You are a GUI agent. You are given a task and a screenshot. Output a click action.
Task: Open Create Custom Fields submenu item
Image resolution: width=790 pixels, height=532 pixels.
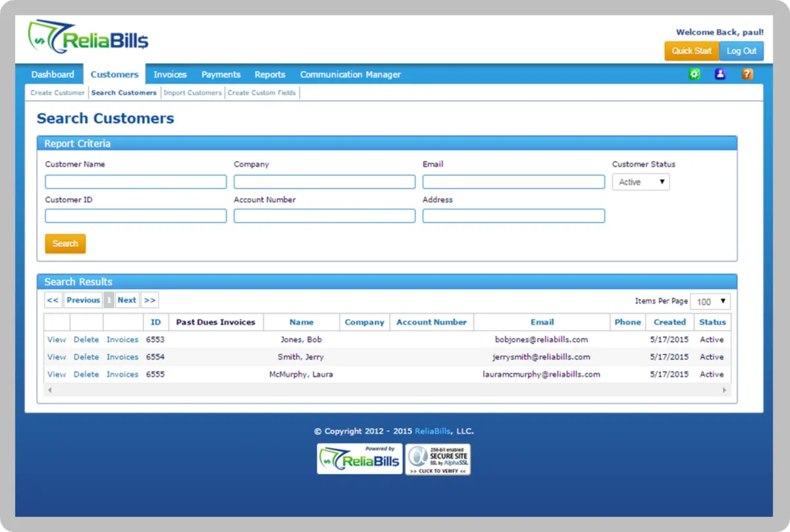pyautogui.click(x=261, y=93)
